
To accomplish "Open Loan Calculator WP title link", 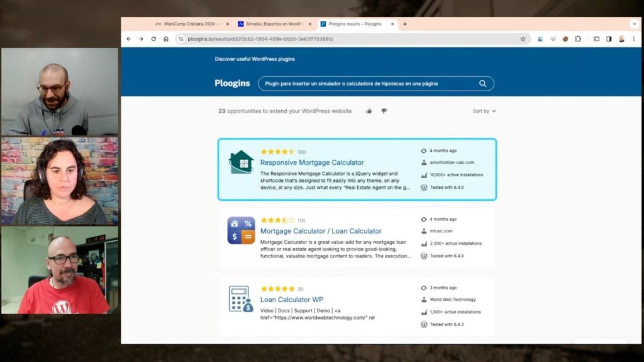I will 292,300.
